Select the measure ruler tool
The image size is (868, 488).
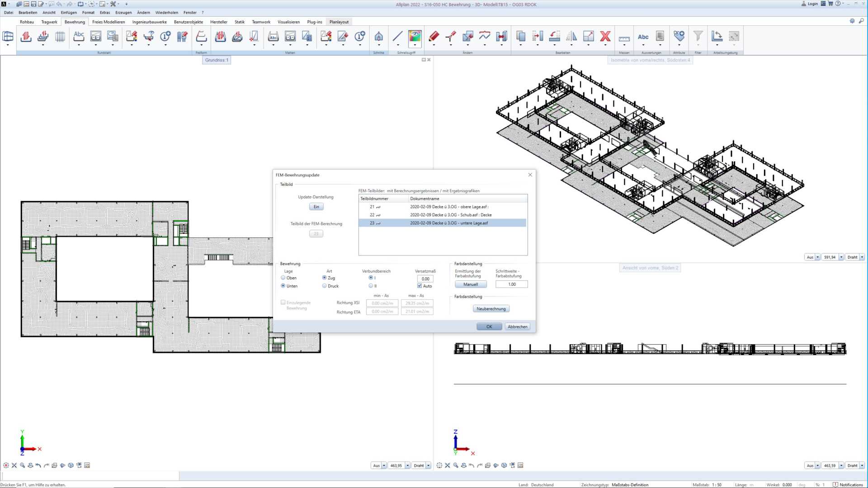click(624, 38)
